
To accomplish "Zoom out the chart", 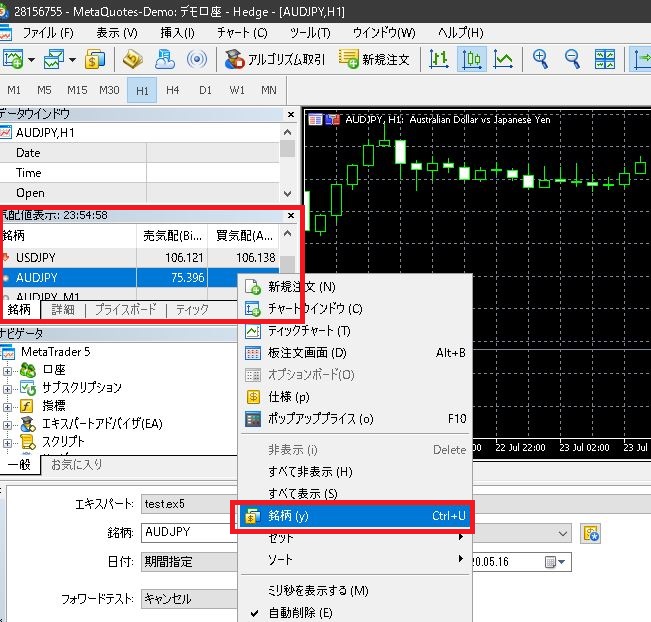I will coord(573,59).
